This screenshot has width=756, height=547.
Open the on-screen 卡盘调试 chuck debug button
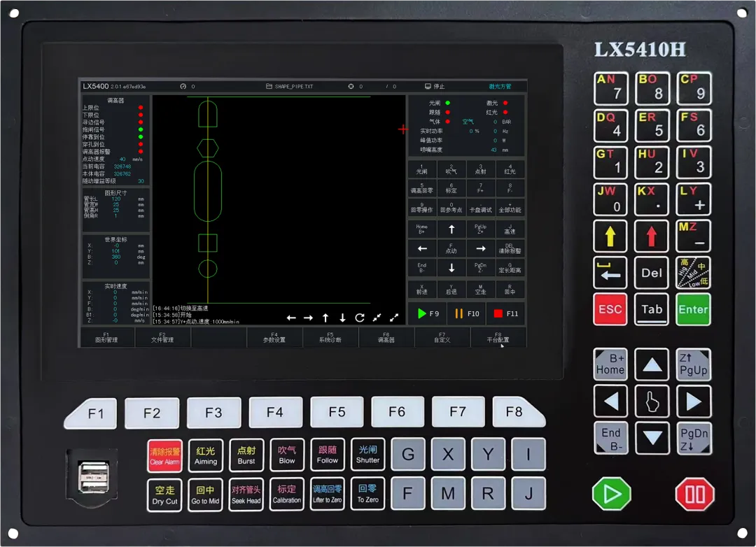[481, 208]
